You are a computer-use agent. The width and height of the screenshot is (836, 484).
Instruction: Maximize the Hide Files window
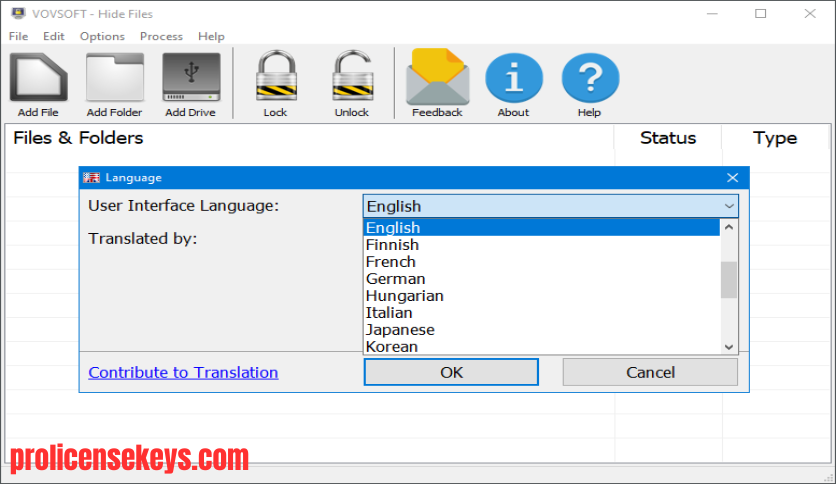coord(760,13)
